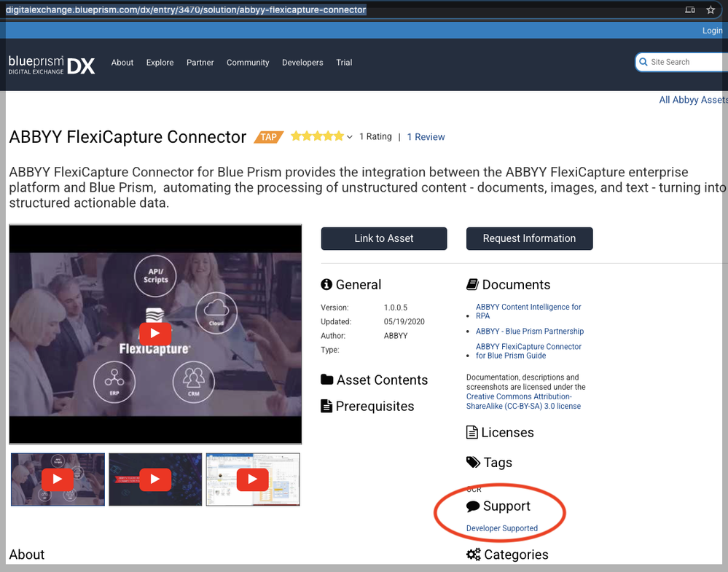This screenshot has height=572, width=728.
Task: Open the About menu
Action: 122,63
